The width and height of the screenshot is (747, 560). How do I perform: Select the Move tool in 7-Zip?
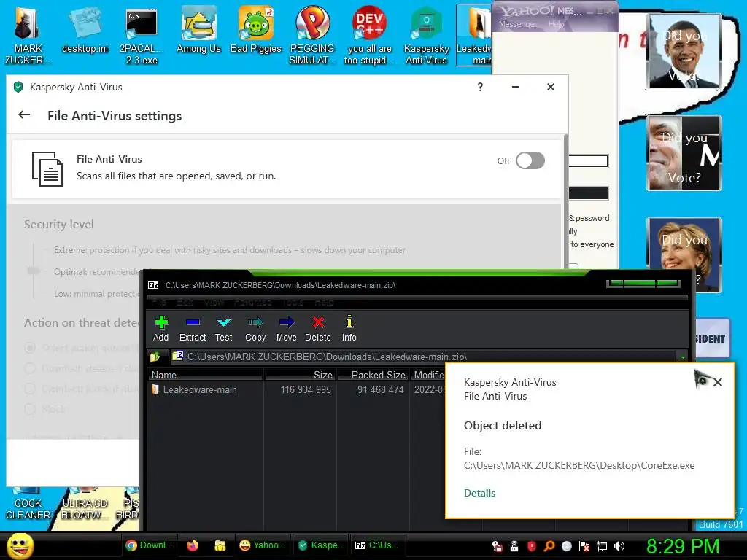point(286,329)
